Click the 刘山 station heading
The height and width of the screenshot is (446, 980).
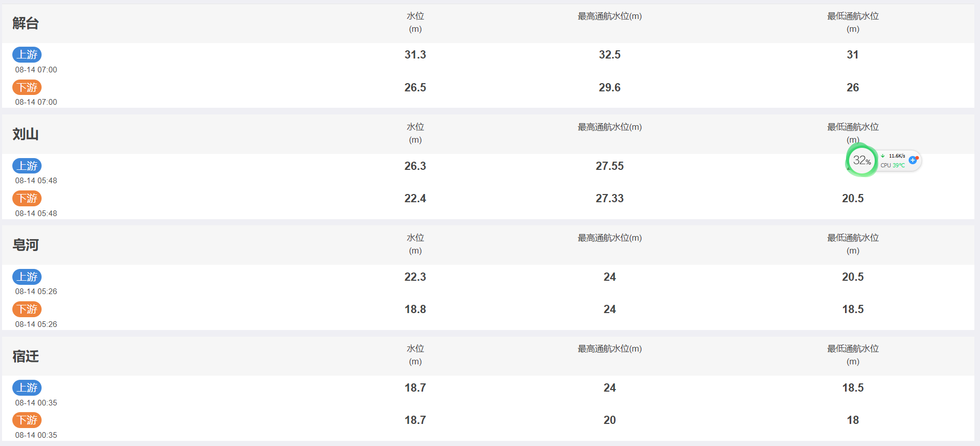pyautogui.click(x=26, y=134)
